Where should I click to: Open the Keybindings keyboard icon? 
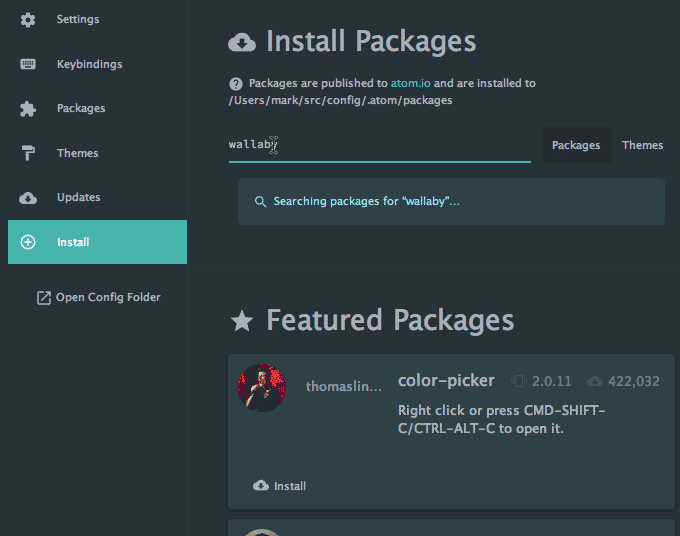tap(28, 64)
